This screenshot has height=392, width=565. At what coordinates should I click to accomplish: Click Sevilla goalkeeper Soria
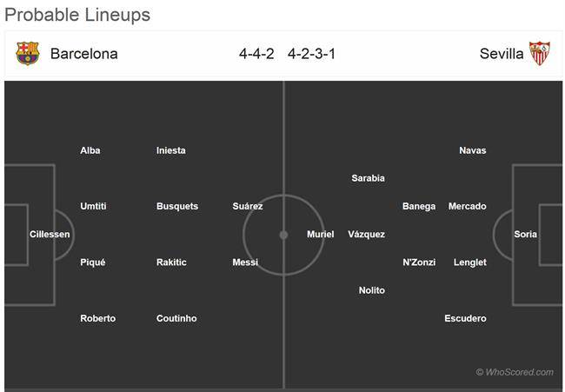tap(525, 234)
